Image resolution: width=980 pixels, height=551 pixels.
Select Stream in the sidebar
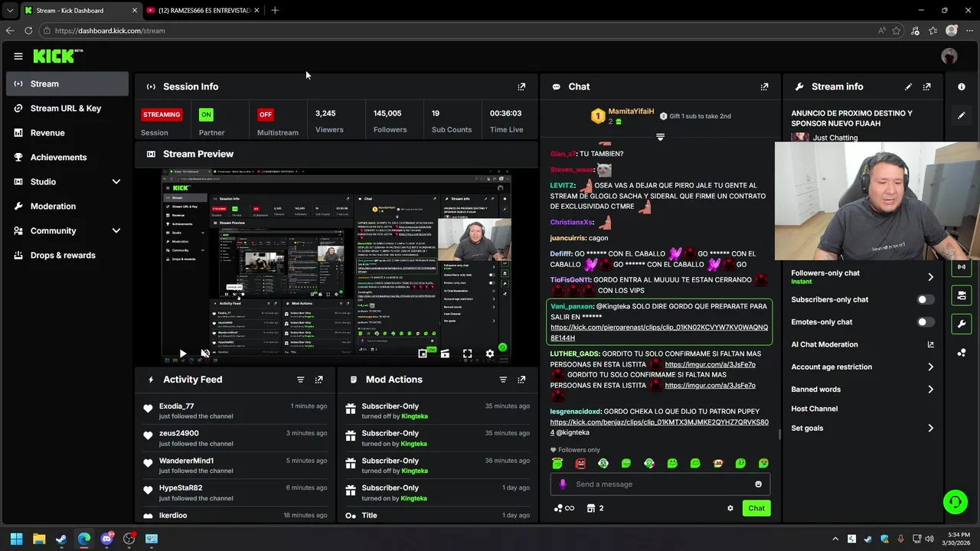pyautogui.click(x=67, y=83)
